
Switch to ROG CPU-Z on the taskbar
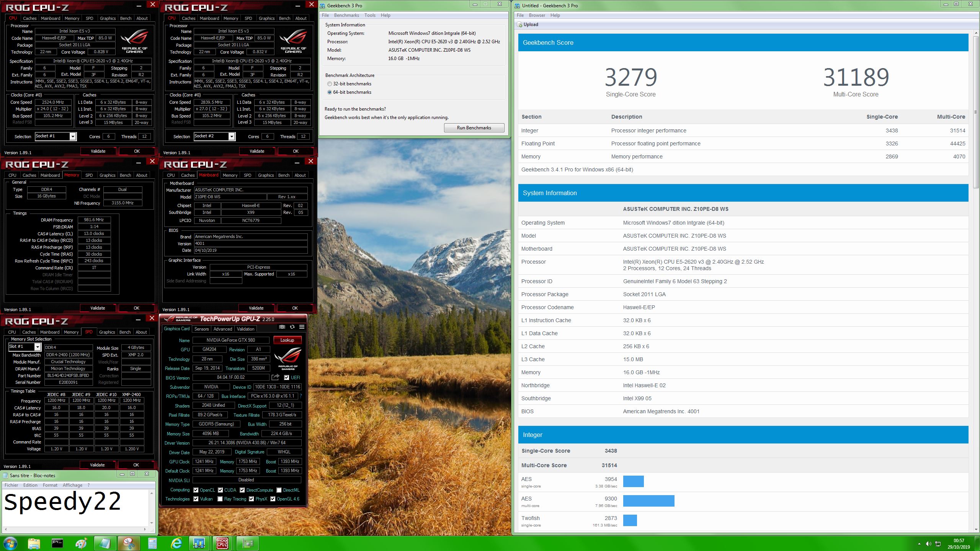point(222,543)
